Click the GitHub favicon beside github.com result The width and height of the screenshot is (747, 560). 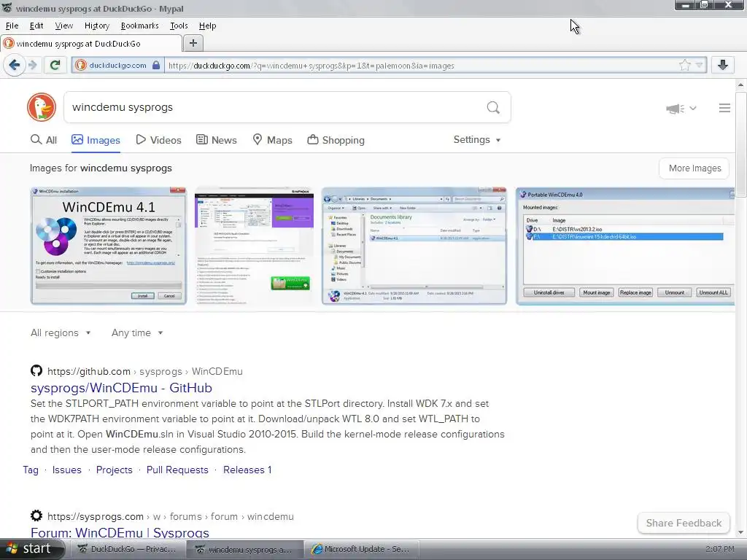pyautogui.click(x=36, y=370)
